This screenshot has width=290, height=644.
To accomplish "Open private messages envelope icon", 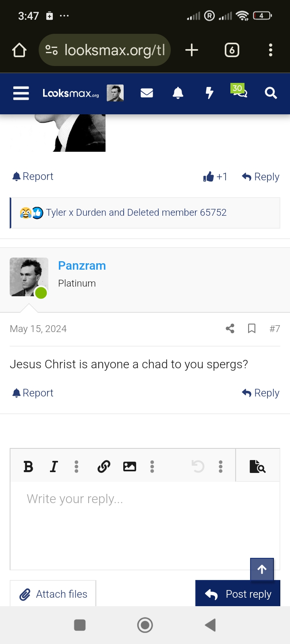I will [x=147, y=93].
